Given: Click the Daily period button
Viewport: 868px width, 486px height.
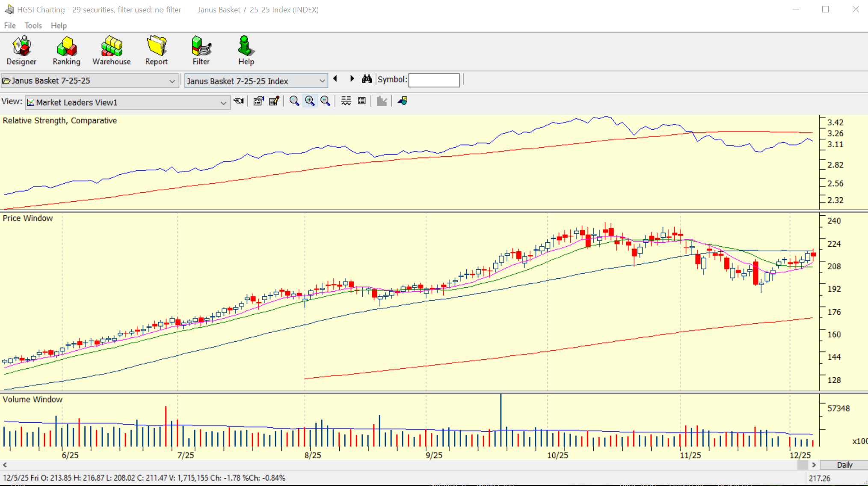Looking at the screenshot, I should point(844,465).
